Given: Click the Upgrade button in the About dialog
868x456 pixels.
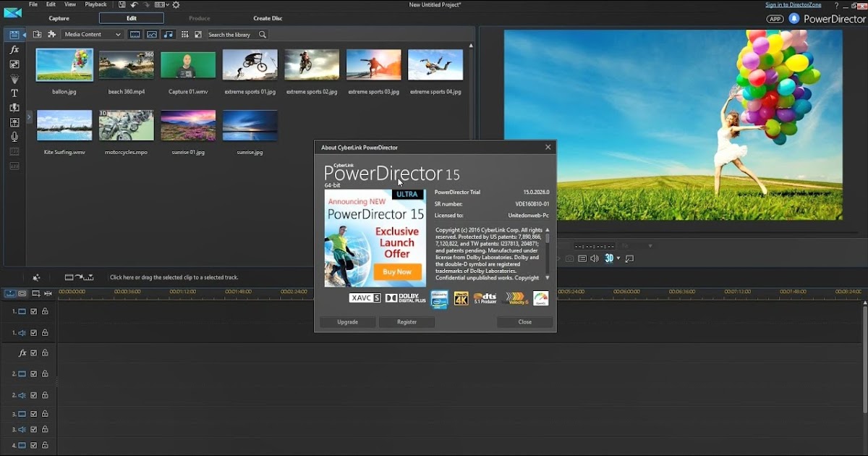Looking at the screenshot, I should coord(347,321).
